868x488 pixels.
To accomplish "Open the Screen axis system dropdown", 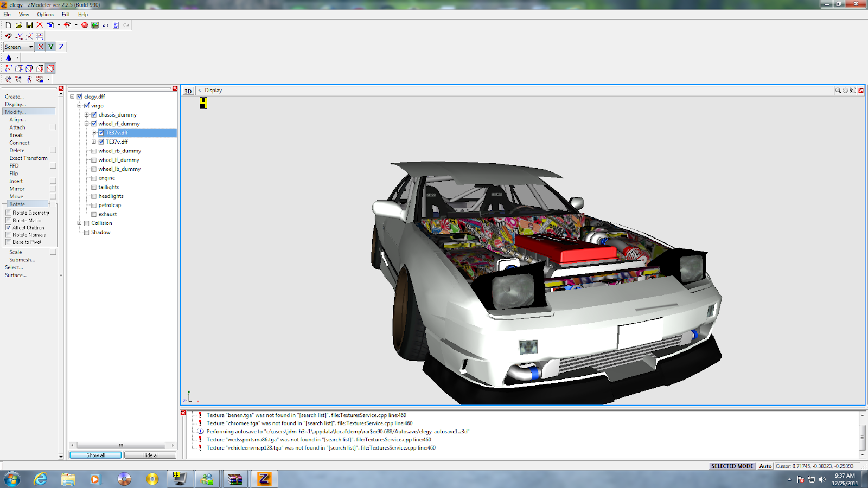I will pyautogui.click(x=19, y=47).
